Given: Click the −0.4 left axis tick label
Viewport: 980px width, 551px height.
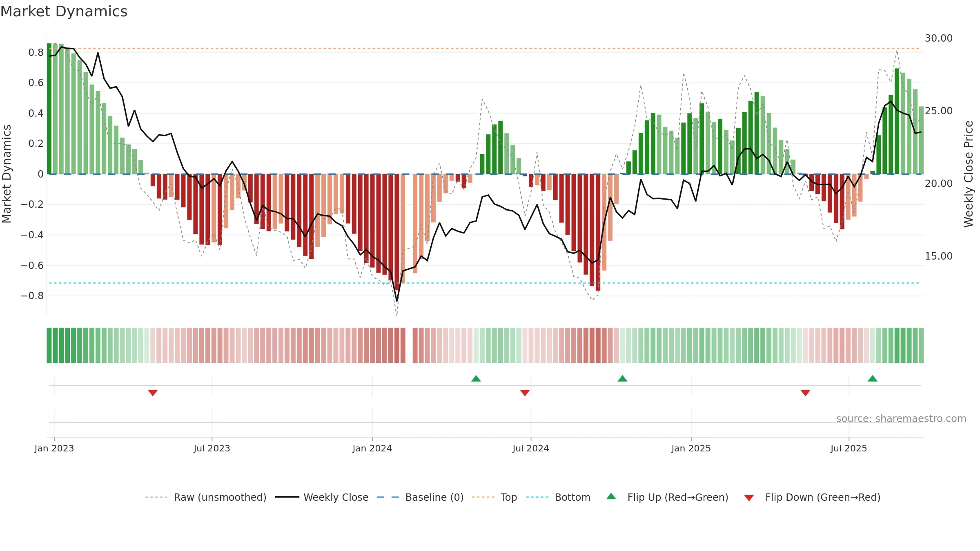Looking at the screenshot, I should click(32, 235).
